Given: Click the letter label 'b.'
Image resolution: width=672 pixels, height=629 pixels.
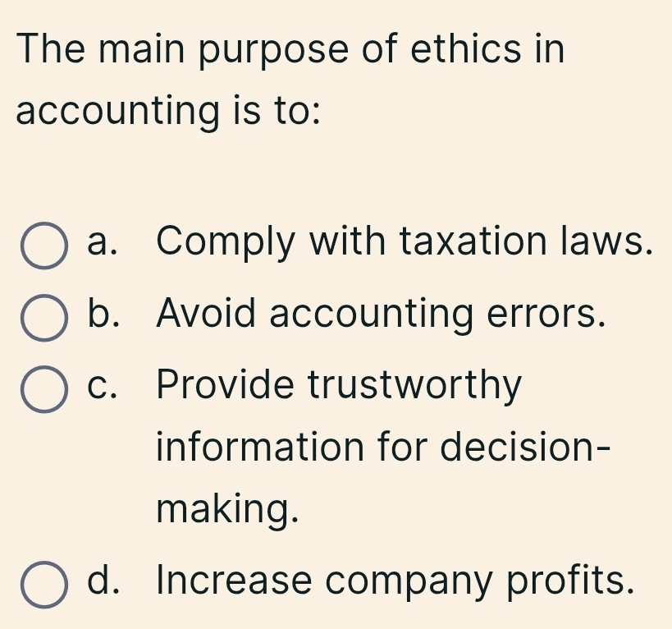Looking at the screenshot, I should click(x=103, y=312).
